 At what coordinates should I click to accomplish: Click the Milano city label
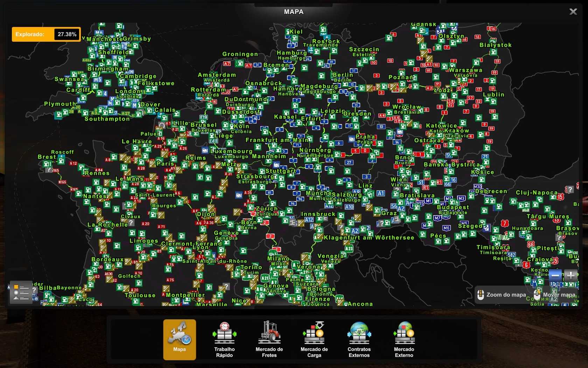(x=278, y=259)
